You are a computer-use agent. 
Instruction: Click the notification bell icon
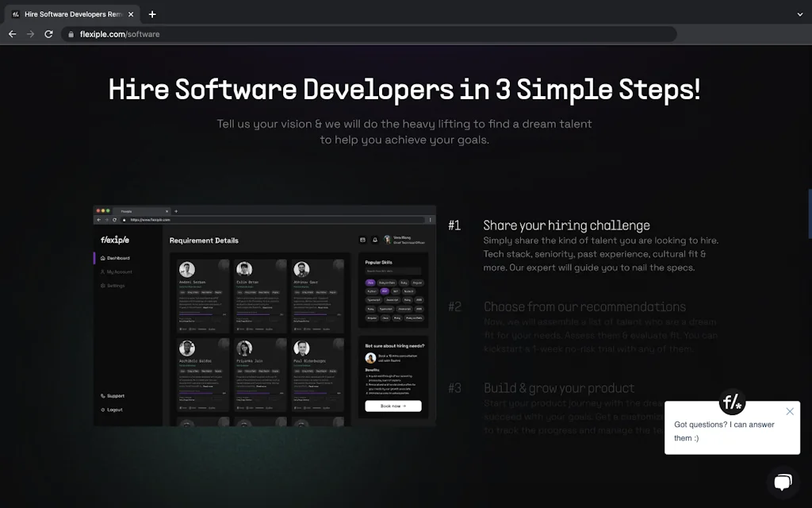373,240
